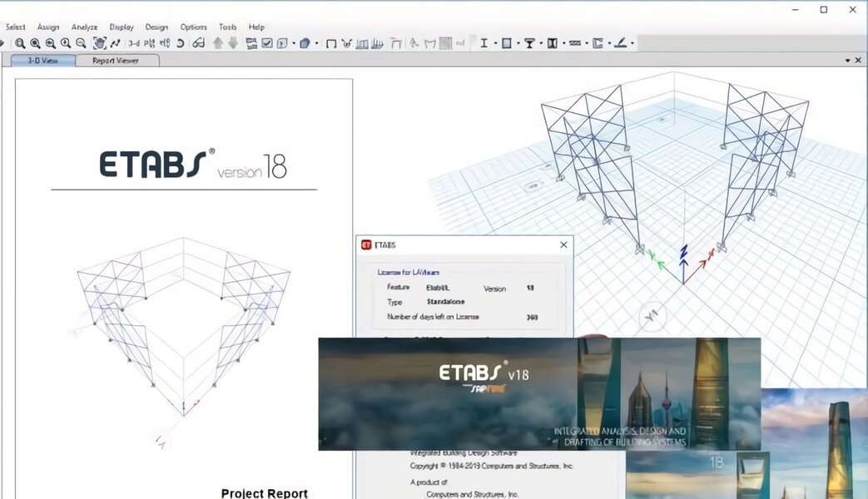
Task: Open the Analyze menu
Action: [x=84, y=27]
